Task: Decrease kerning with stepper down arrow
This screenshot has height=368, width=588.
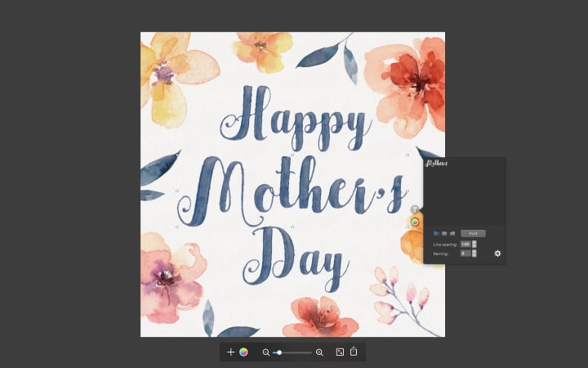Action: pos(474,255)
